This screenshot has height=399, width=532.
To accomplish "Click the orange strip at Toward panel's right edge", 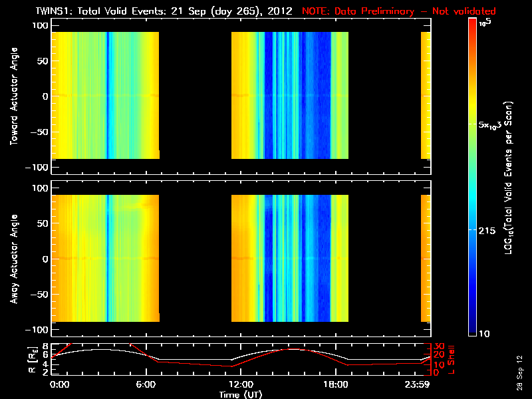I will tap(426, 95).
